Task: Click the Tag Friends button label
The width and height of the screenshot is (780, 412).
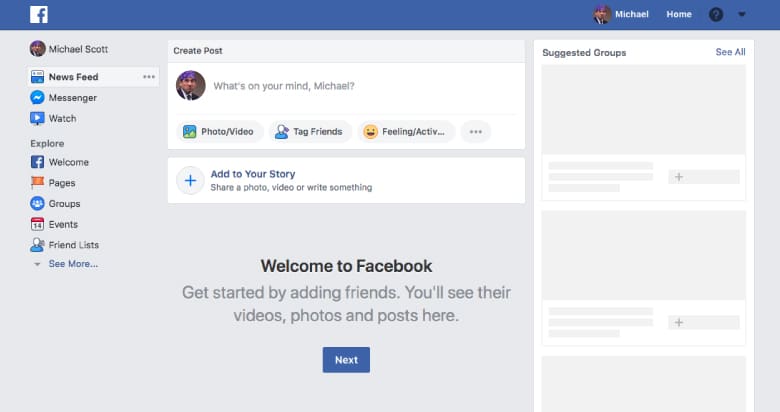Action: (x=317, y=131)
